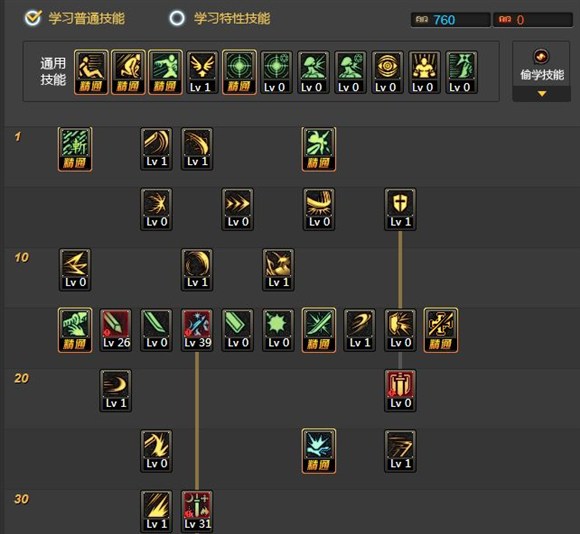Click the red TP value 0 field
This screenshot has height=534, width=580.
[x=533, y=20]
